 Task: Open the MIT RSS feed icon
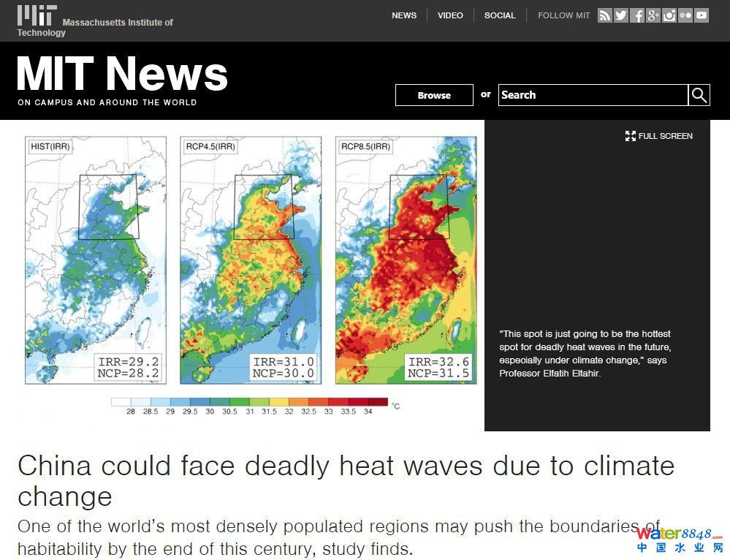pos(604,15)
